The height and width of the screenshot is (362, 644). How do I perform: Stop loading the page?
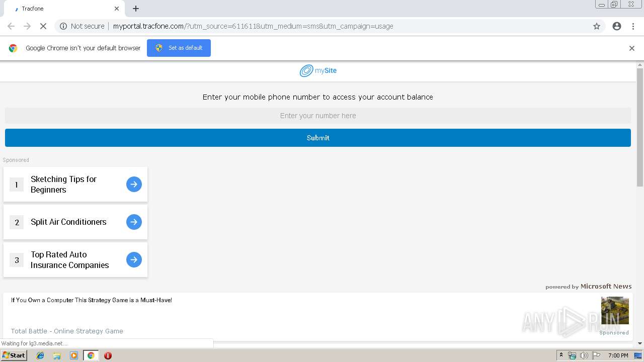(43, 26)
